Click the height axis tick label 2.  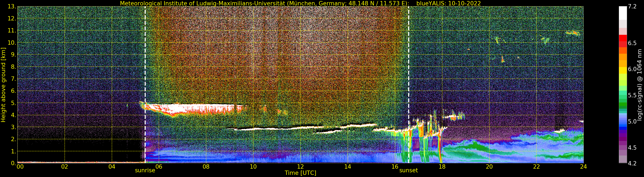tap(14, 139)
